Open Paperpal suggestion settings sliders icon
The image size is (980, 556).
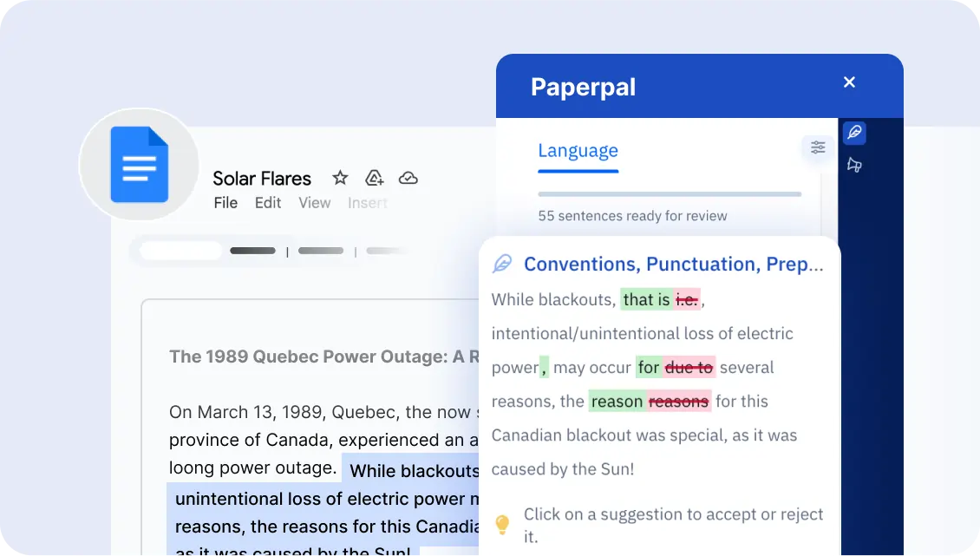817,147
